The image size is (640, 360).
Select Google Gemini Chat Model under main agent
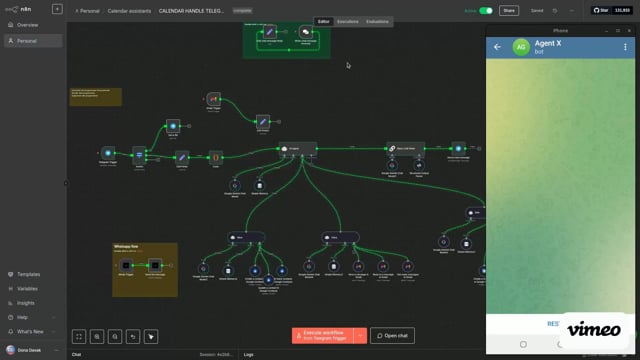(235, 186)
